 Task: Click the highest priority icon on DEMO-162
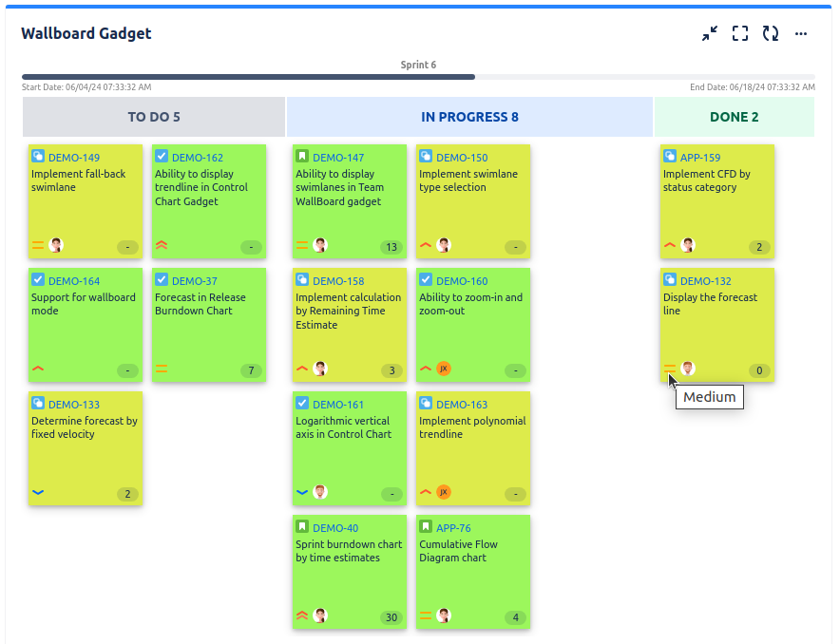click(x=162, y=245)
